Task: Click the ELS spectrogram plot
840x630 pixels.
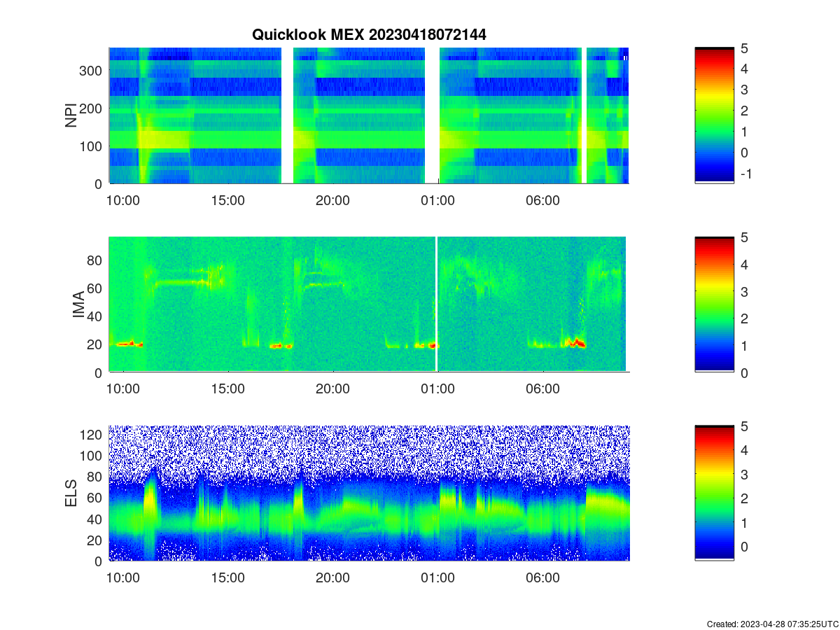Action: [x=369, y=493]
